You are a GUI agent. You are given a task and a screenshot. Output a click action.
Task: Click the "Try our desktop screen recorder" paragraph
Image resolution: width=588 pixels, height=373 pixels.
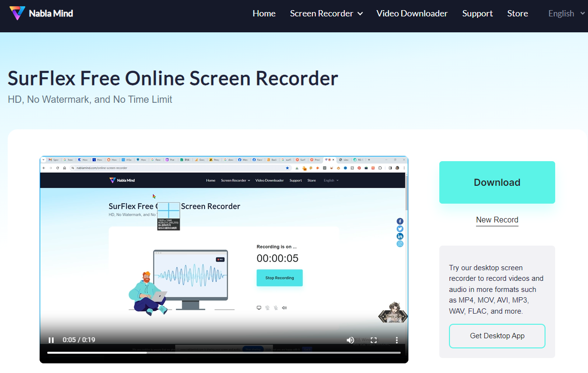(496, 290)
